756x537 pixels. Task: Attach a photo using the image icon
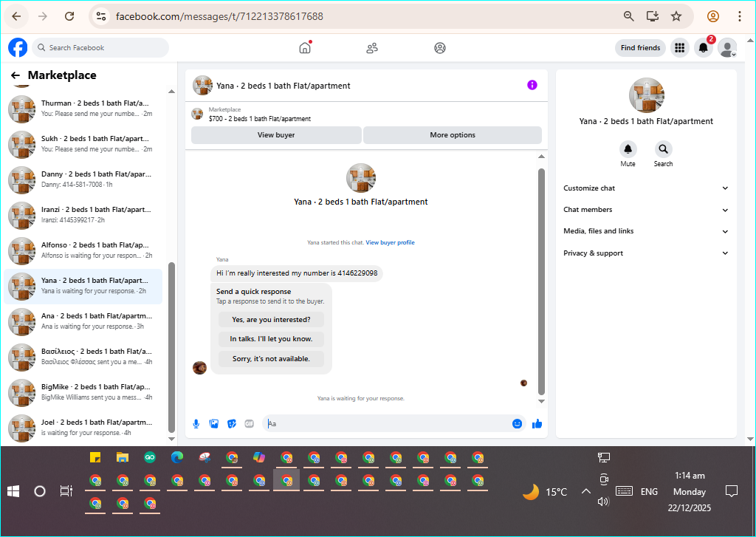click(213, 424)
